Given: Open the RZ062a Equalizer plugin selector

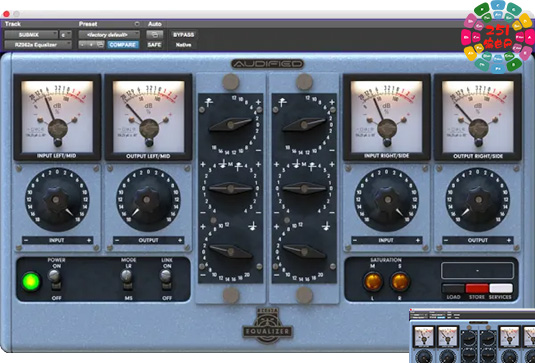Looking at the screenshot, I should coord(38,45).
